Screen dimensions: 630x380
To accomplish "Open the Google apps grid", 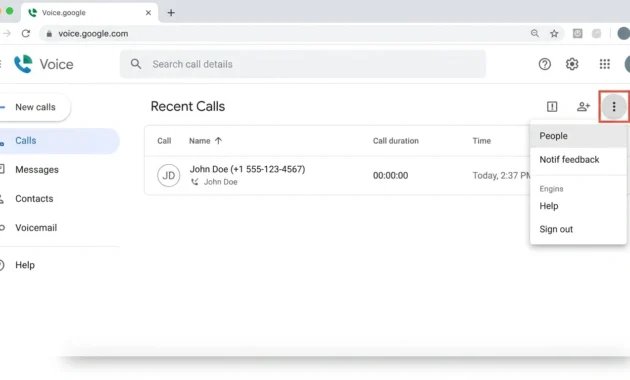I will coord(604,64).
